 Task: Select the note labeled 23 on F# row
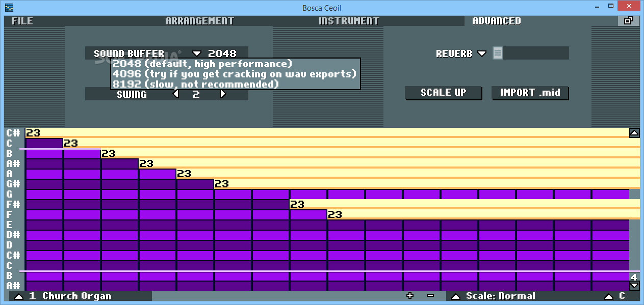[x=465, y=204]
